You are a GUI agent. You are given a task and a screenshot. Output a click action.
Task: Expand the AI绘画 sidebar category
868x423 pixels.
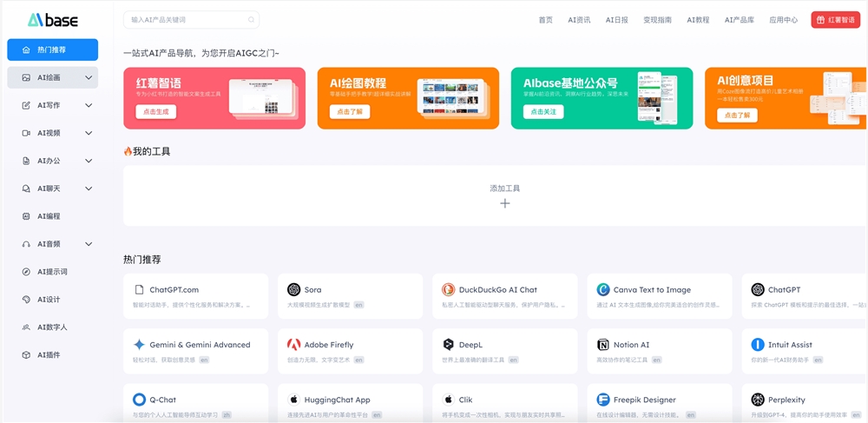click(x=89, y=77)
